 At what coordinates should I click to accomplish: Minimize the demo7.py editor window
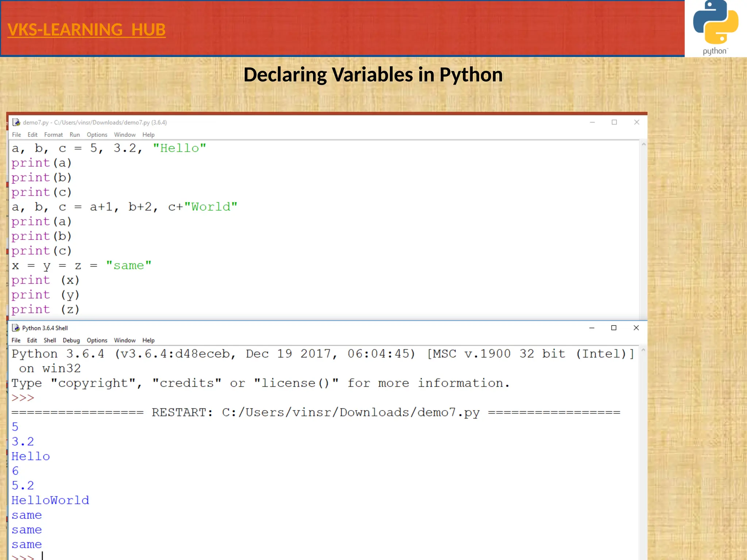pyautogui.click(x=592, y=122)
